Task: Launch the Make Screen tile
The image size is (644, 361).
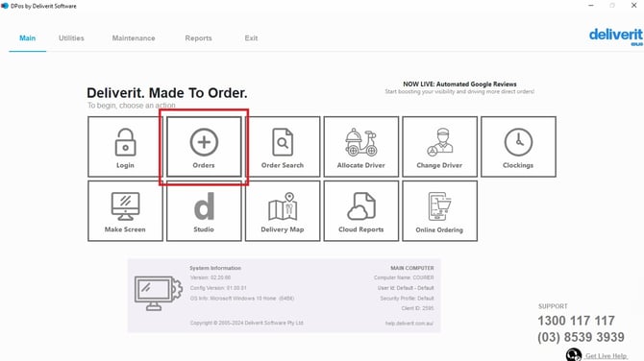Action: pos(125,211)
